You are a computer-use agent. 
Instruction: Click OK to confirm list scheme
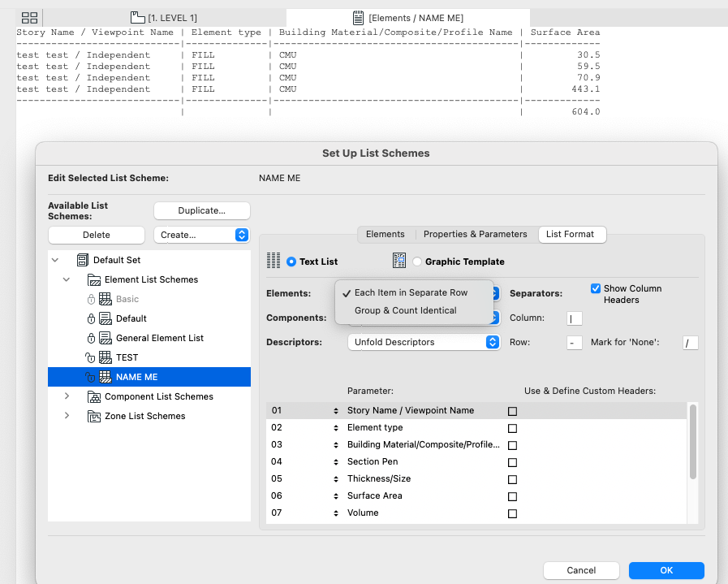click(666, 570)
